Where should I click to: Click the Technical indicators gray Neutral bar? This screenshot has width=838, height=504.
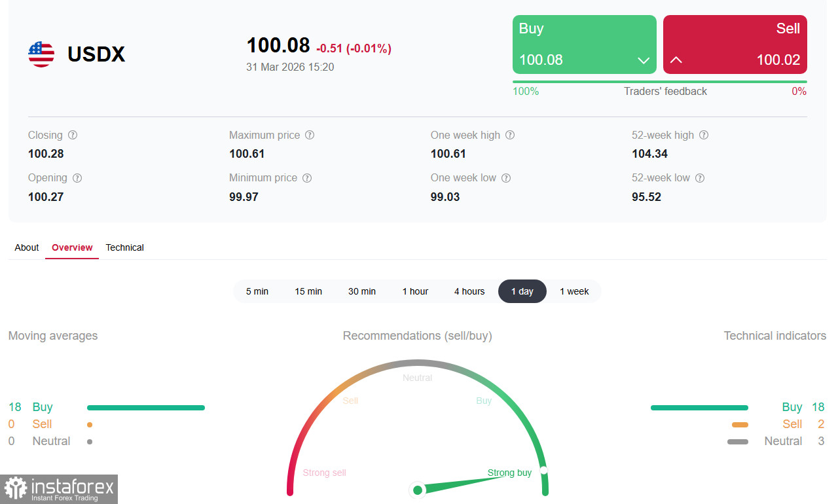[x=738, y=442]
